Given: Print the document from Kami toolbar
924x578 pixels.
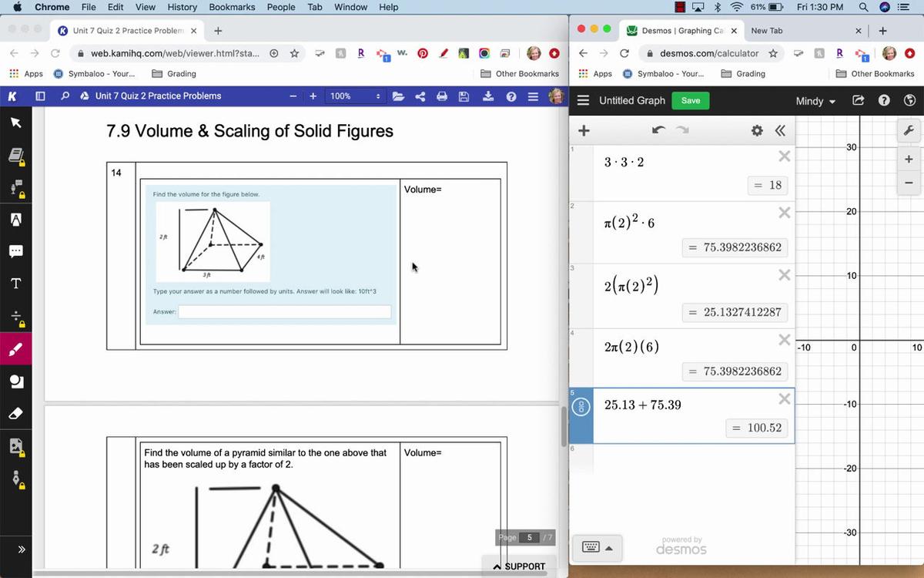Looking at the screenshot, I should 442,96.
